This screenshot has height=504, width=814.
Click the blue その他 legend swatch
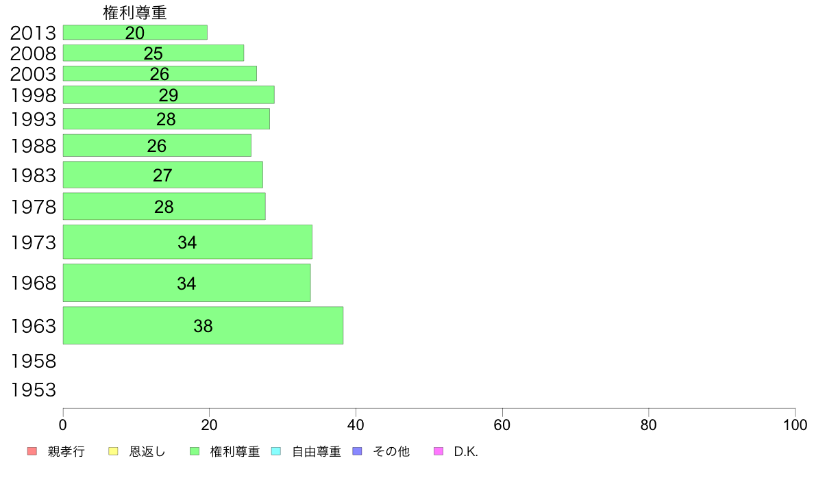point(357,451)
